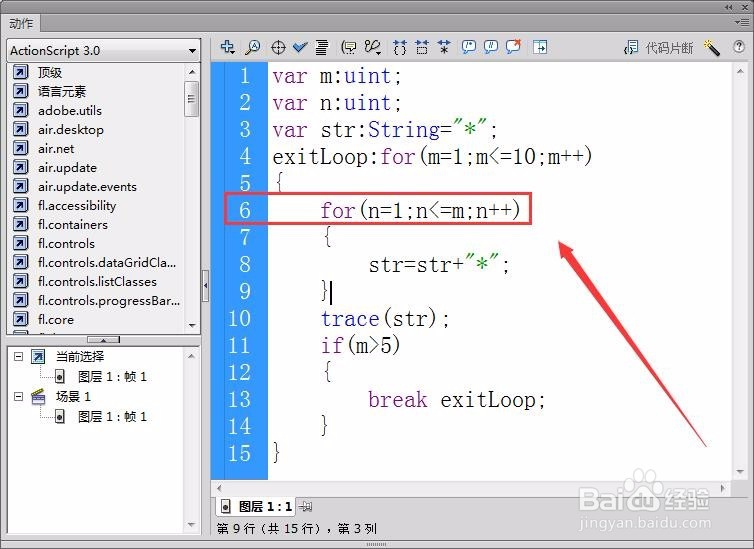The image size is (754, 549).
Task: Open the fl.containers package
Action: pos(73,225)
